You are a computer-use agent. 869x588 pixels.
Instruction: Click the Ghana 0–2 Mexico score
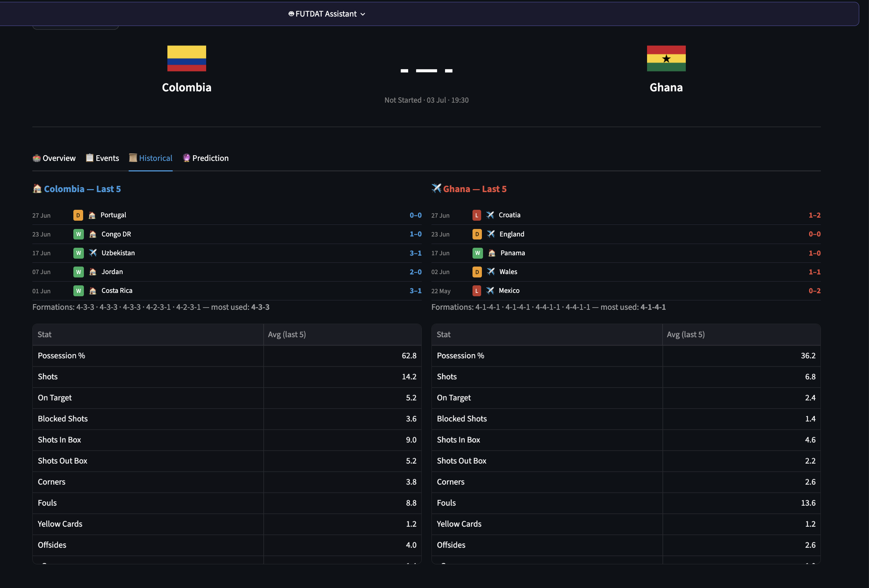[x=814, y=291]
